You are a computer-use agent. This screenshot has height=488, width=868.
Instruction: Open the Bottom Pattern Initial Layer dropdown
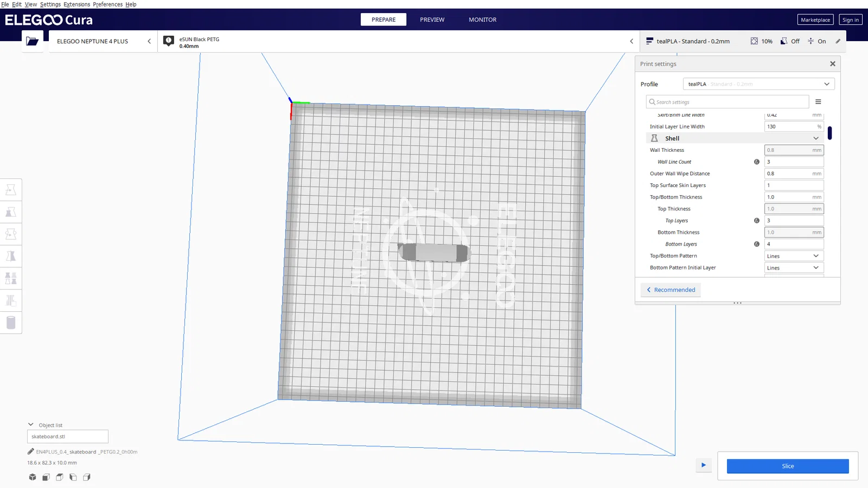click(x=794, y=268)
